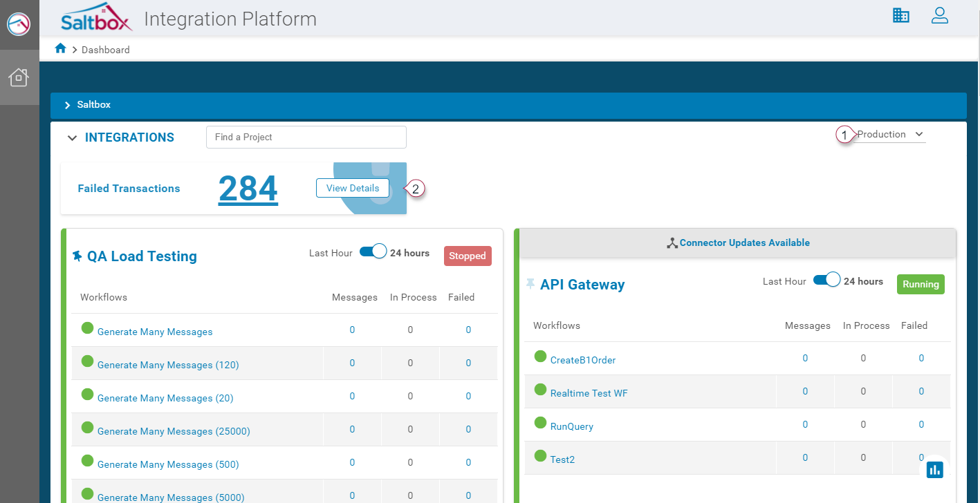980x503 pixels.
Task: Click the Find a Project search field
Action: tap(306, 137)
